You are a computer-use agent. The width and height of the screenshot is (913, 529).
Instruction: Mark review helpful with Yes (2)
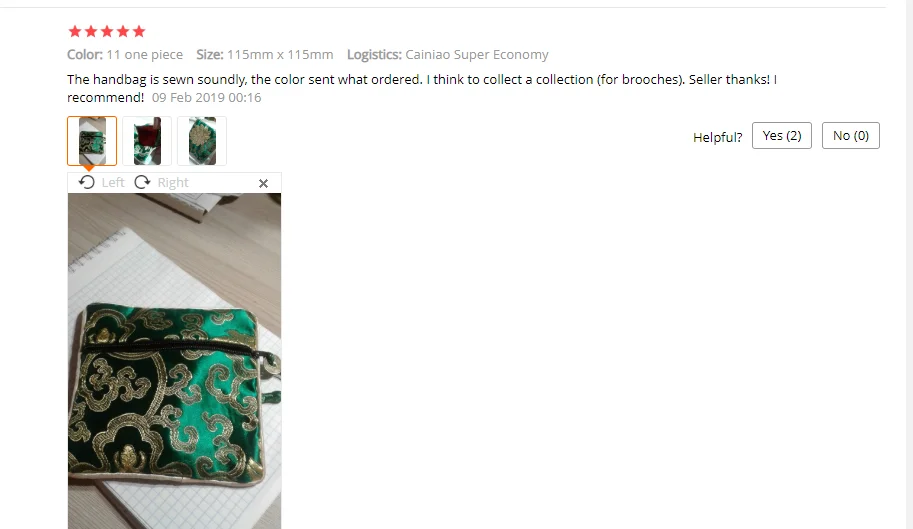pos(781,136)
